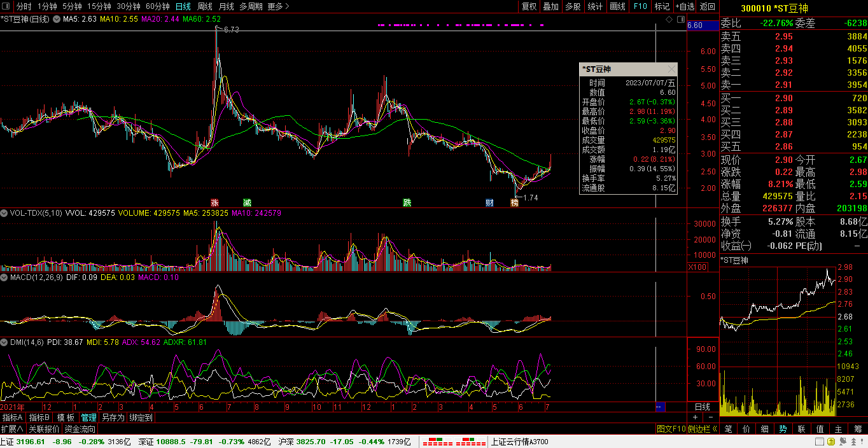
Task: Click the blue 财 financial report marker
Action: coord(489,202)
